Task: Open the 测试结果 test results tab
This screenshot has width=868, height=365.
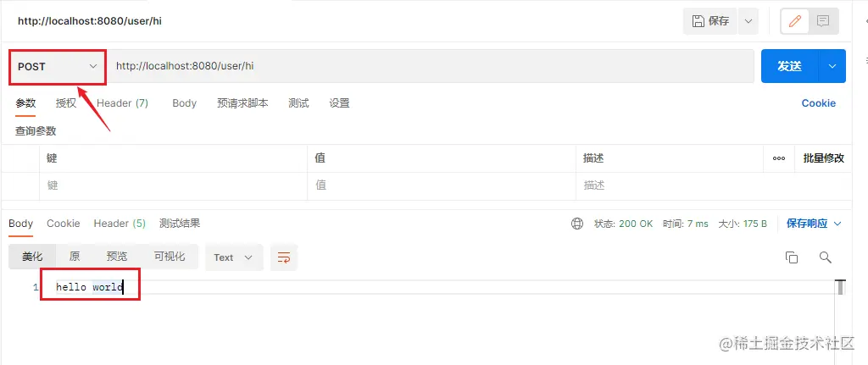Action: pyautogui.click(x=180, y=224)
